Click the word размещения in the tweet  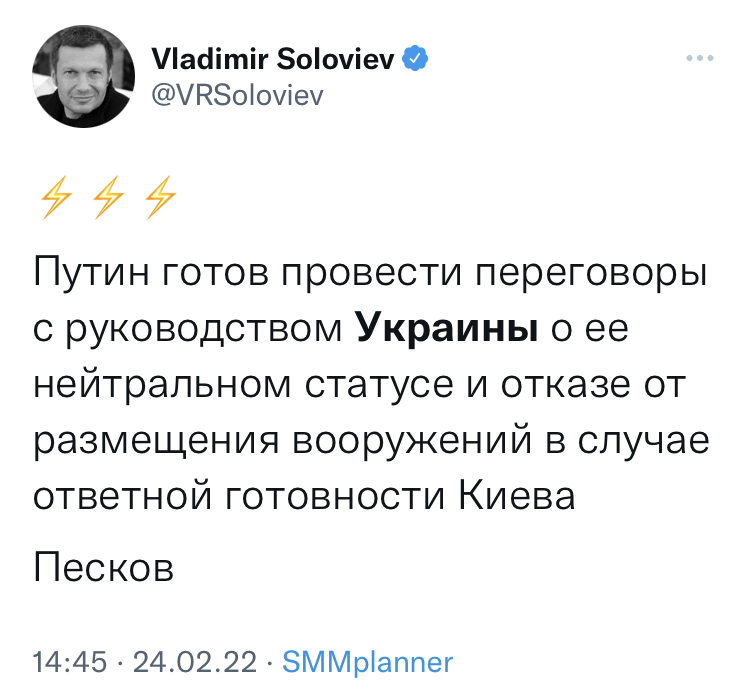pyautogui.click(x=156, y=440)
